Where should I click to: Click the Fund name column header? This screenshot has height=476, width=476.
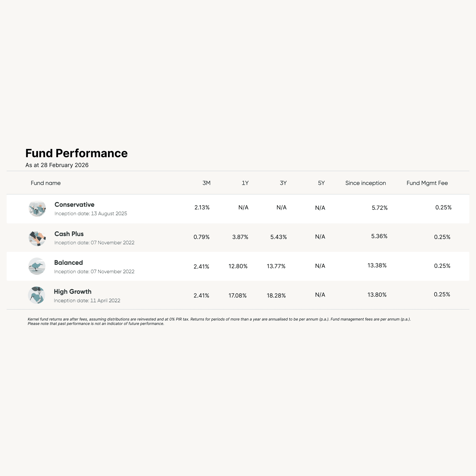click(x=46, y=183)
